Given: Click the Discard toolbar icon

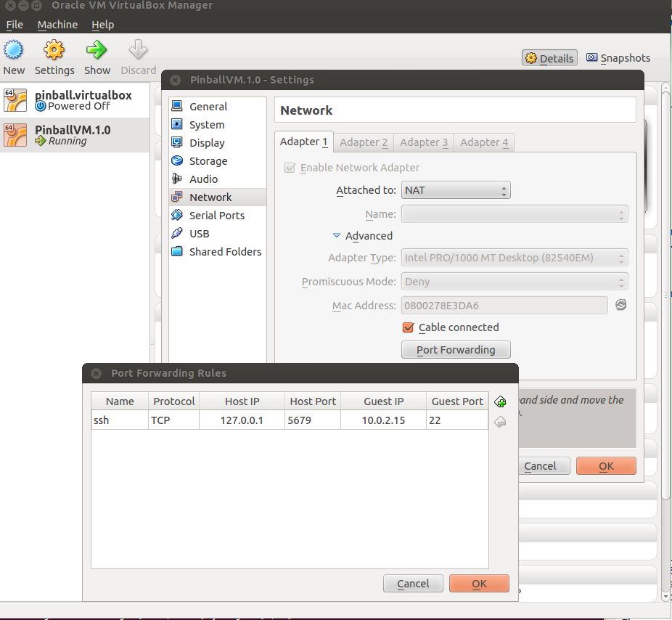Looking at the screenshot, I should pyautogui.click(x=138, y=50).
